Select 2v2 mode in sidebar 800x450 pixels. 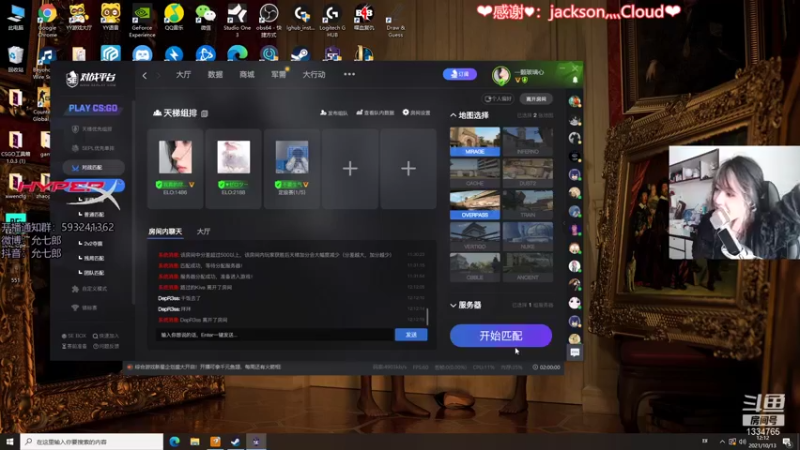[x=91, y=244]
